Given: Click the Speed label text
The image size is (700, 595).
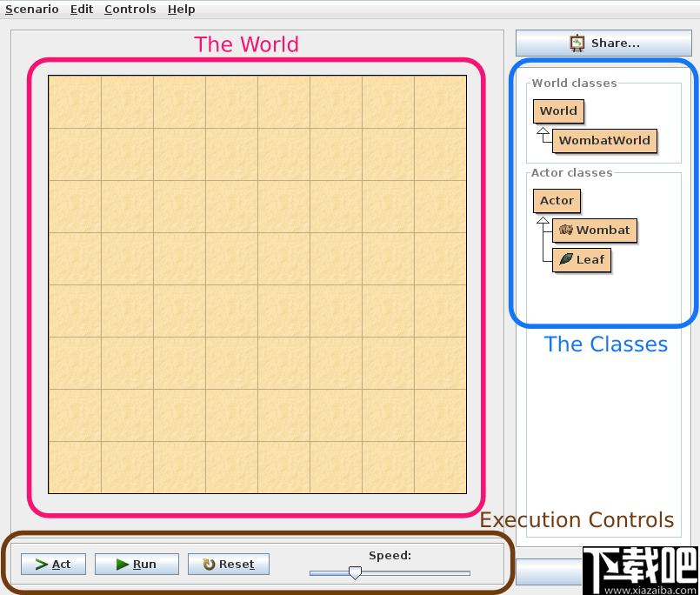Looking at the screenshot, I should tap(390, 555).
